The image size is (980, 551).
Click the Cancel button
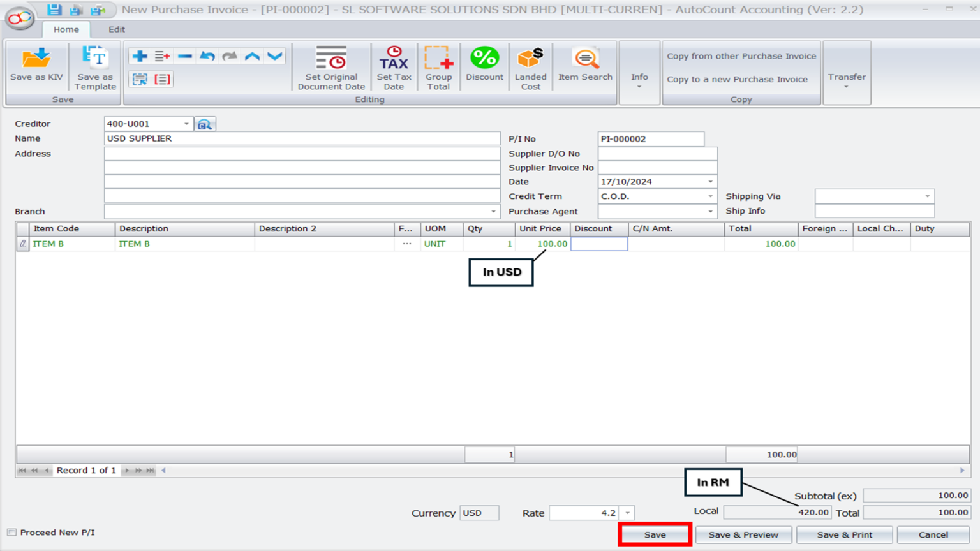pyautogui.click(x=933, y=534)
